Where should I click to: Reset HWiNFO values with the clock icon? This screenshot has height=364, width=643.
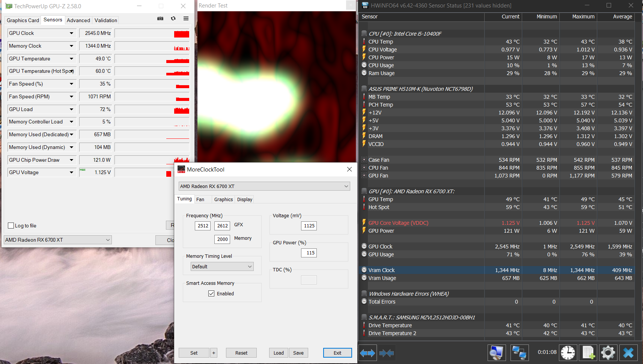point(568,353)
